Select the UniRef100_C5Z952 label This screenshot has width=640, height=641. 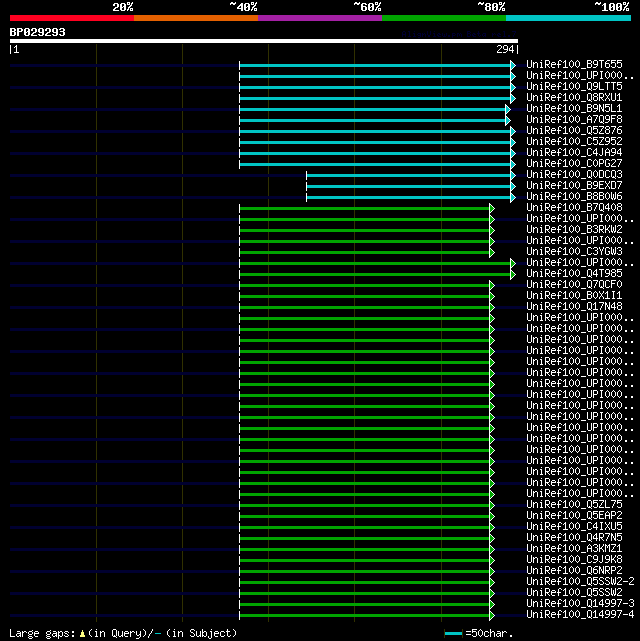[574, 141]
